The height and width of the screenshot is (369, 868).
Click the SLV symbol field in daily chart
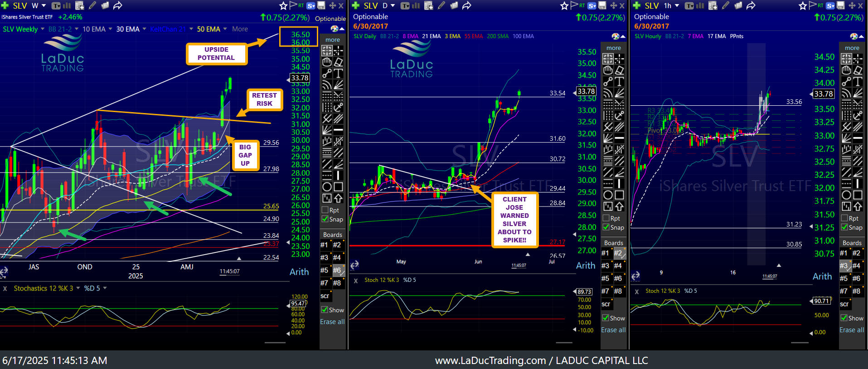pos(371,5)
